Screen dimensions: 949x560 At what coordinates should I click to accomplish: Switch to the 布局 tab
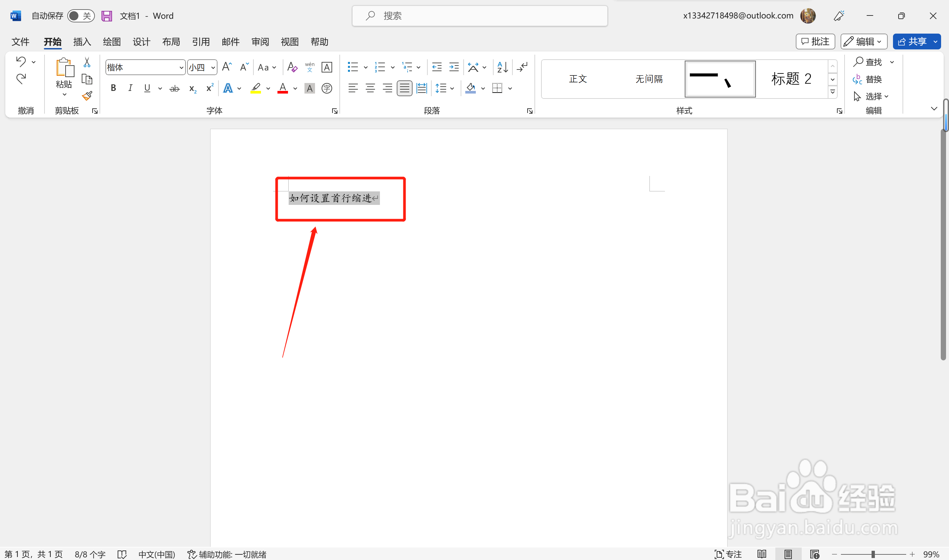pyautogui.click(x=171, y=42)
